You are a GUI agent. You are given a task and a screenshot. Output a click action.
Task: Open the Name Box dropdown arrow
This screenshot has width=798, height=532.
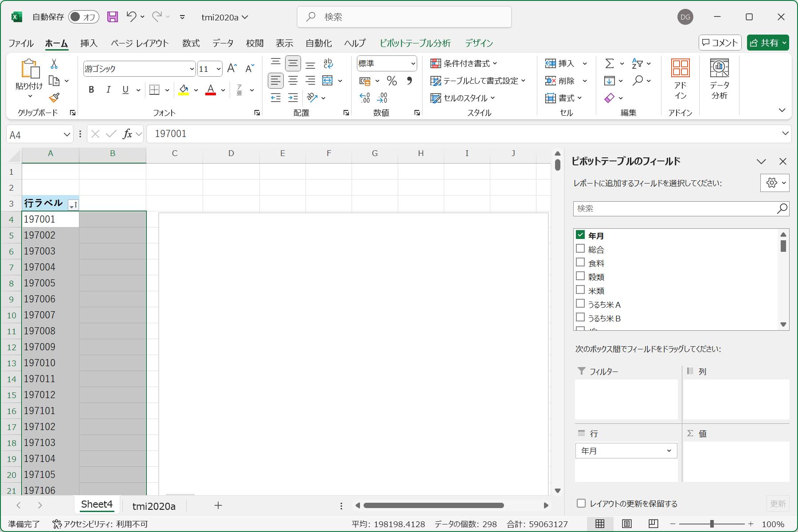point(67,134)
